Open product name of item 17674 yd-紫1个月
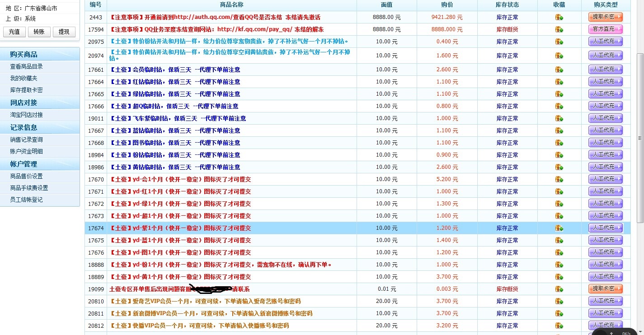Screen dimensions: 644x335 click(x=180, y=228)
